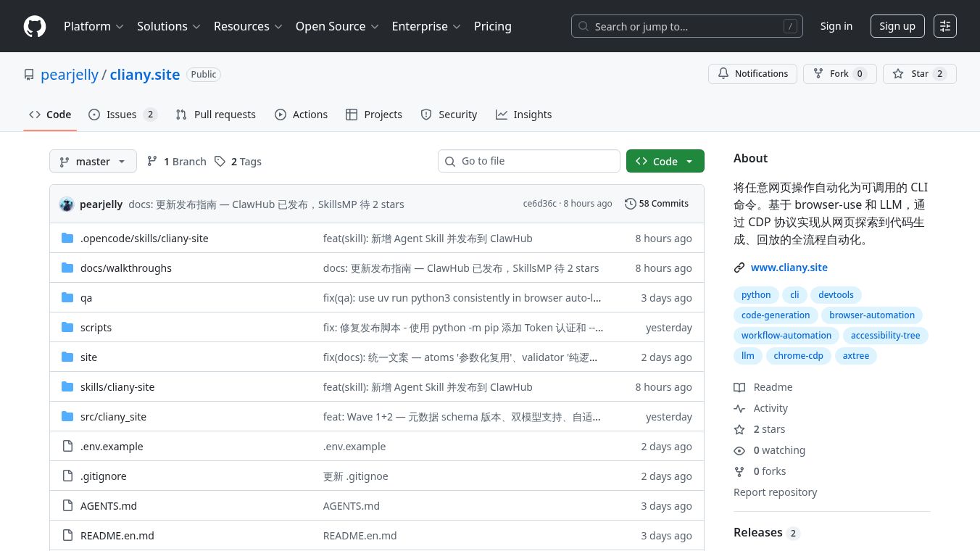Click the Activity pulse icon
This screenshot has width=980, height=551.
point(739,408)
